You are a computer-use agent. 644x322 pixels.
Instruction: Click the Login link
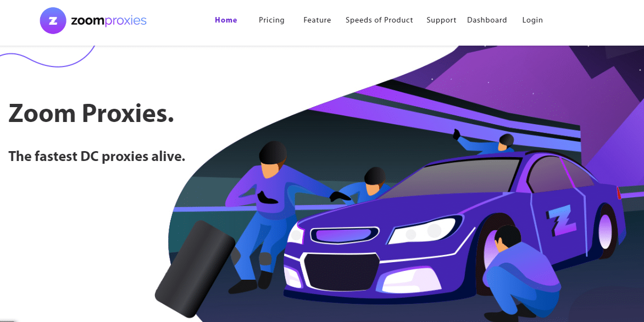(532, 20)
